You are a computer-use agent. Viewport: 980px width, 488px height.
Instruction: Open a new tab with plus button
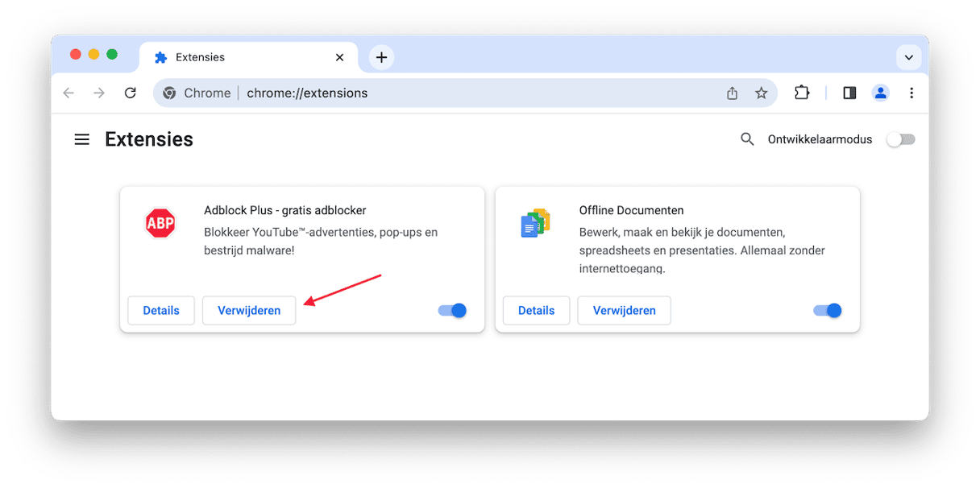pyautogui.click(x=381, y=57)
